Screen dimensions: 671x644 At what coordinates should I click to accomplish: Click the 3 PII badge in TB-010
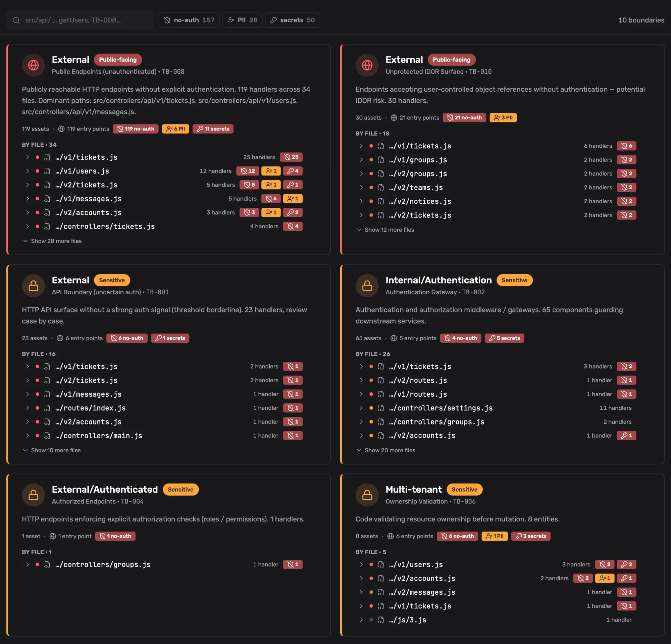pos(503,117)
